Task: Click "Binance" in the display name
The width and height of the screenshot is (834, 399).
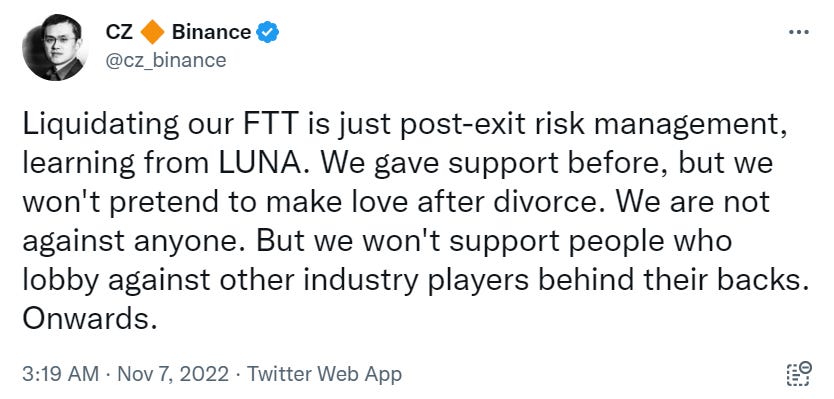Action: 211,32
